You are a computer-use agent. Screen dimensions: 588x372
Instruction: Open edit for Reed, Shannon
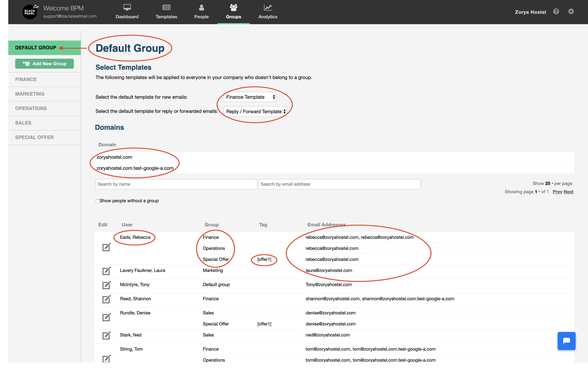[106, 299]
